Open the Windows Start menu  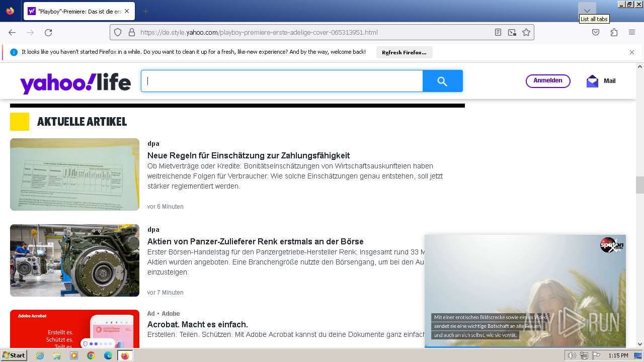tap(14, 355)
